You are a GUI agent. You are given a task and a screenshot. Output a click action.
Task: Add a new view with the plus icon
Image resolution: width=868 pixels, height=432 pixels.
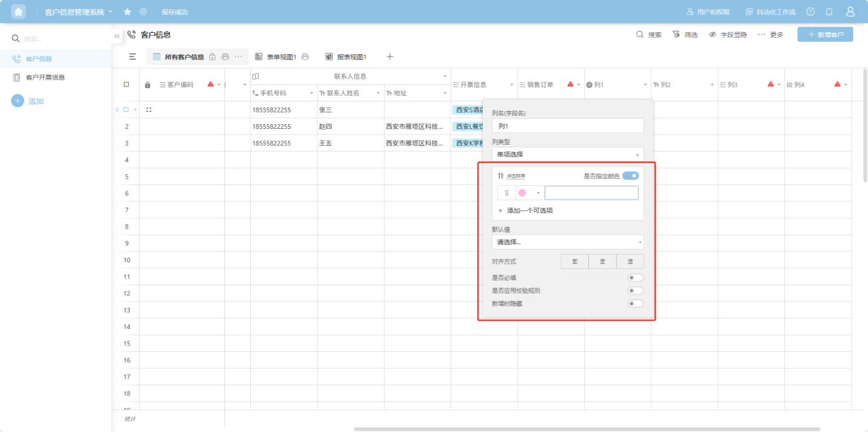pyautogui.click(x=389, y=57)
